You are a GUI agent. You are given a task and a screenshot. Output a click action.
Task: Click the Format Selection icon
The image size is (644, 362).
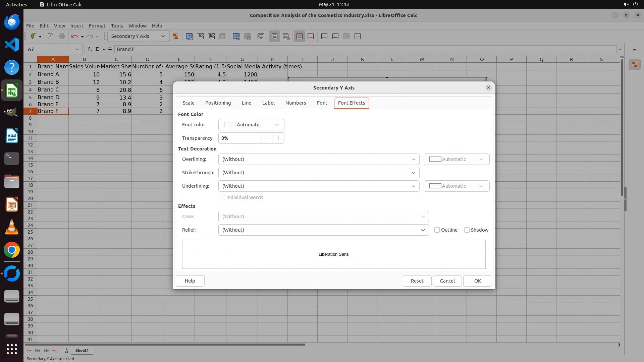tap(175, 36)
